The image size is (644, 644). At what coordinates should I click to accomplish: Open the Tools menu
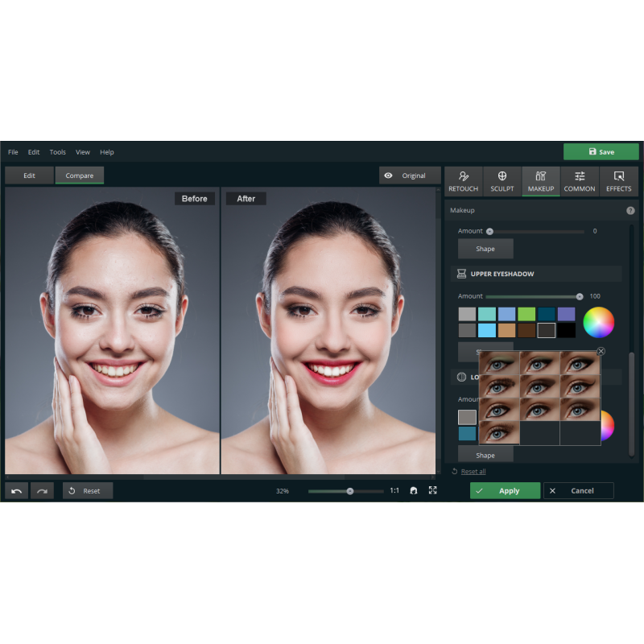(57, 152)
